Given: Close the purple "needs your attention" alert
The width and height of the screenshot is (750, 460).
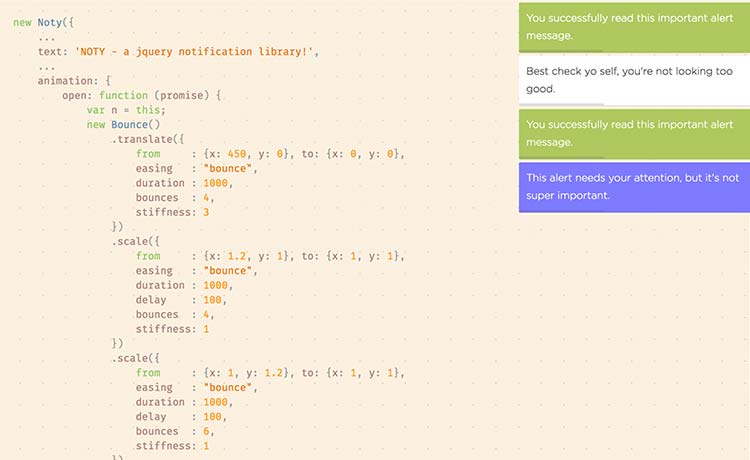Looking at the screenshot, I should 634,186.
